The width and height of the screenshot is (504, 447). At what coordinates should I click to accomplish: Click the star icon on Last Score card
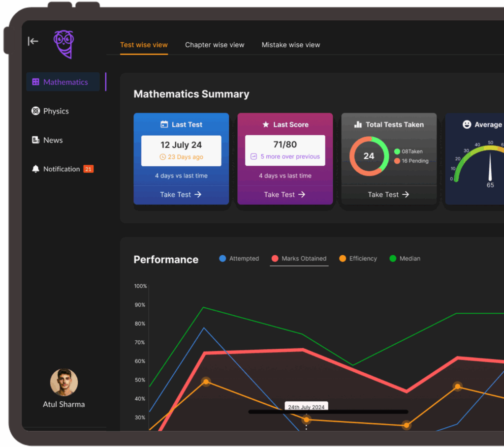coord(266,125)
